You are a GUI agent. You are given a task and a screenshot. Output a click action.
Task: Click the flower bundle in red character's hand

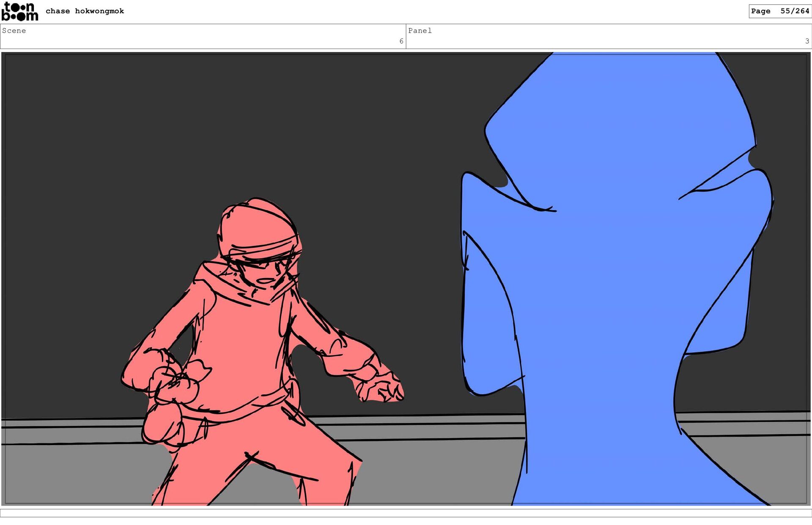point(178,380)
